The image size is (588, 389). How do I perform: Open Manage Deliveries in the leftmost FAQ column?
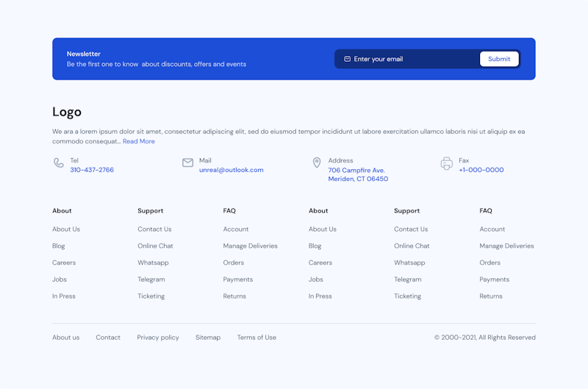coord(250,246)
